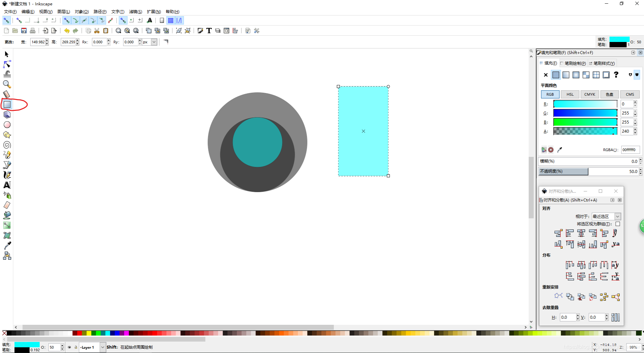644x353 pixels.
Task: Switch to HSL color mode
Action: [x=570, y=94]
